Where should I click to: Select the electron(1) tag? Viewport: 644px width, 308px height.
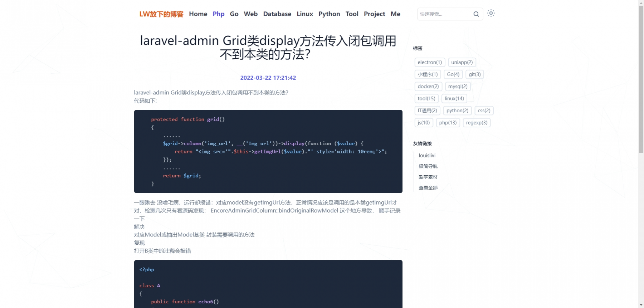click(x=430, y=62)
